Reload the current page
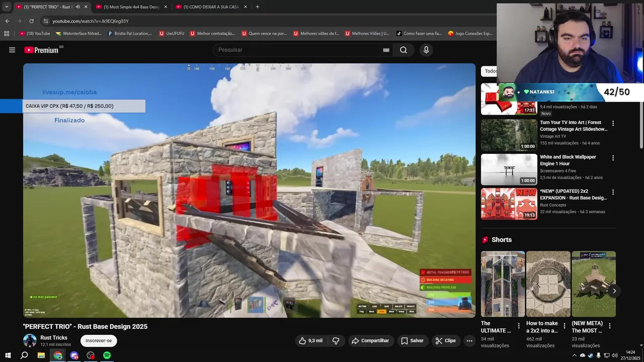Screen dimensions: 644x362 pyautogui.click(x=31, y=21)
